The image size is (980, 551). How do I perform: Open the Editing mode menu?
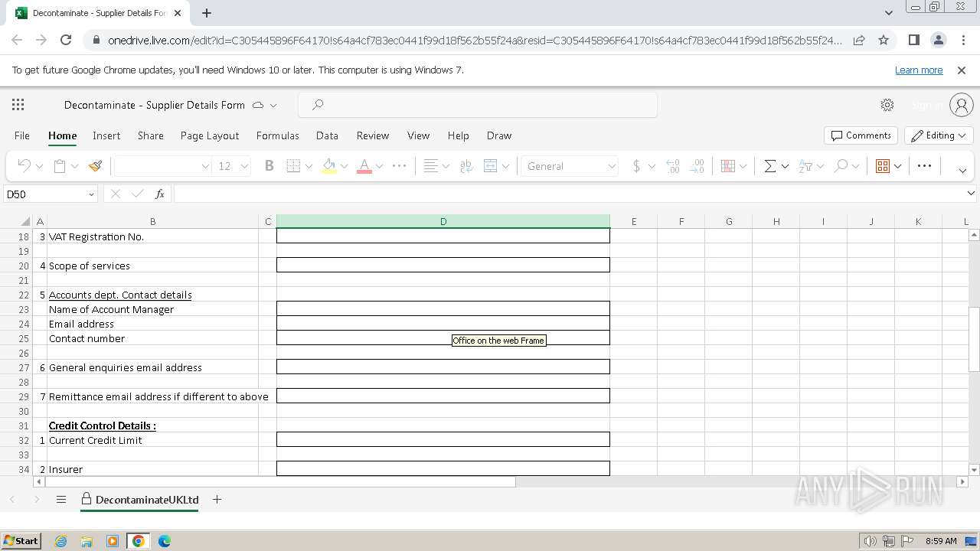939,135
